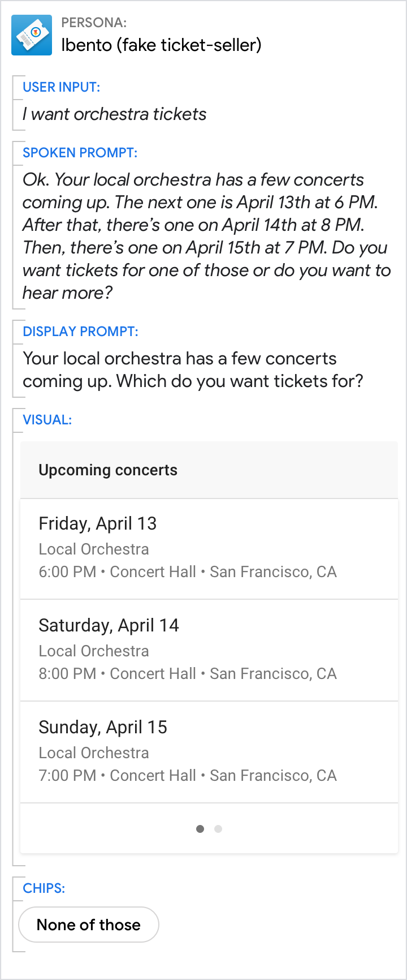Click the 'CHIPS:' section label
Screen dimensions: 407x980
[44, 888]
